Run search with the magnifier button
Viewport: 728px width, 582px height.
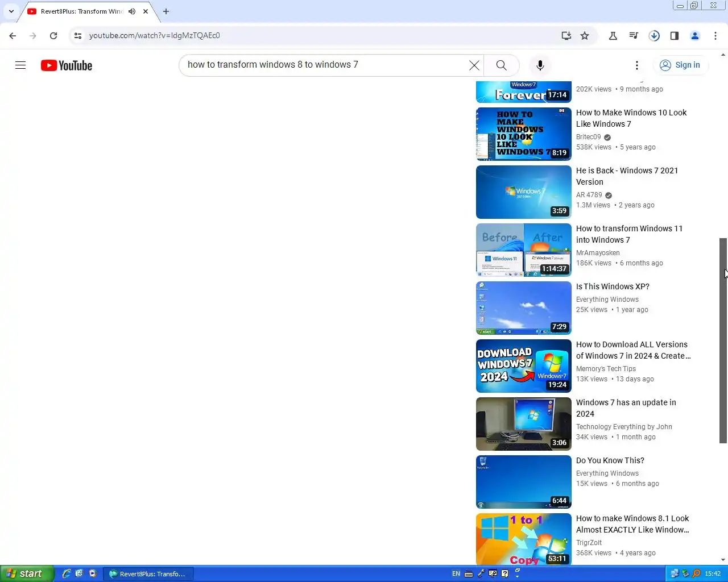pos(501,65)
